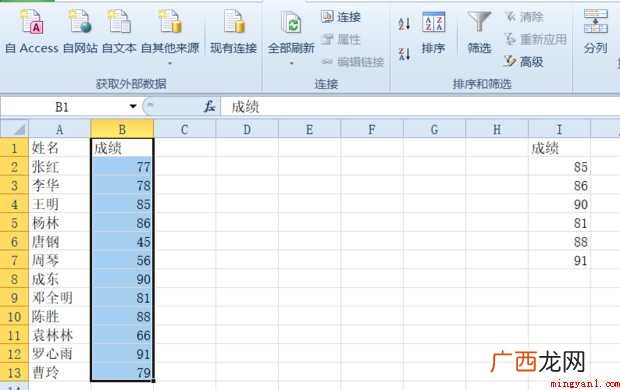Select column A header
Viewport: 620px width, 390px height.
tap(59, 129)
